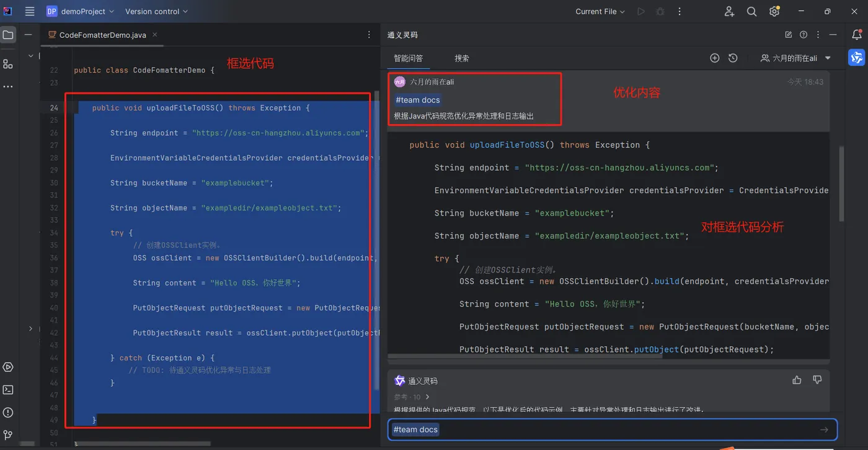868x450 pixels.
Task: Expand the 参考 · 10 references list
Action: point(412,397)
